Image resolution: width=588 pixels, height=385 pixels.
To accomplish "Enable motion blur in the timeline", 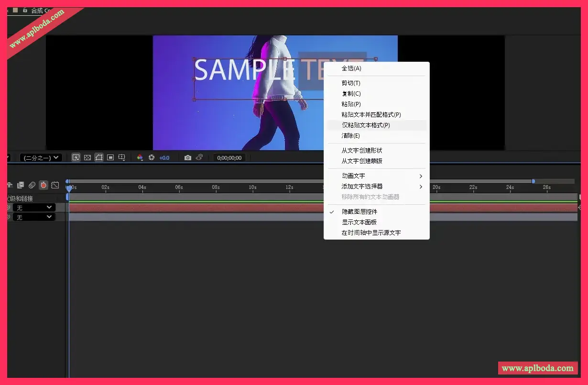I will click(x=32, y=185).
